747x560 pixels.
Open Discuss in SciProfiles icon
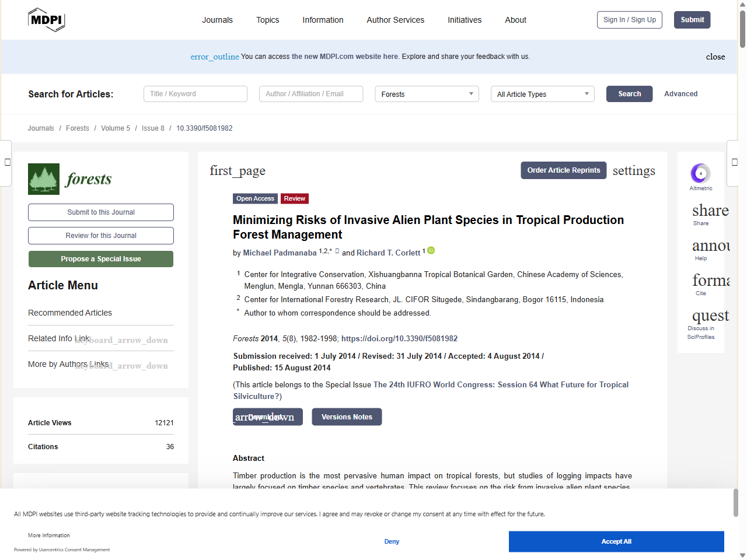click(x=710, y=316)
